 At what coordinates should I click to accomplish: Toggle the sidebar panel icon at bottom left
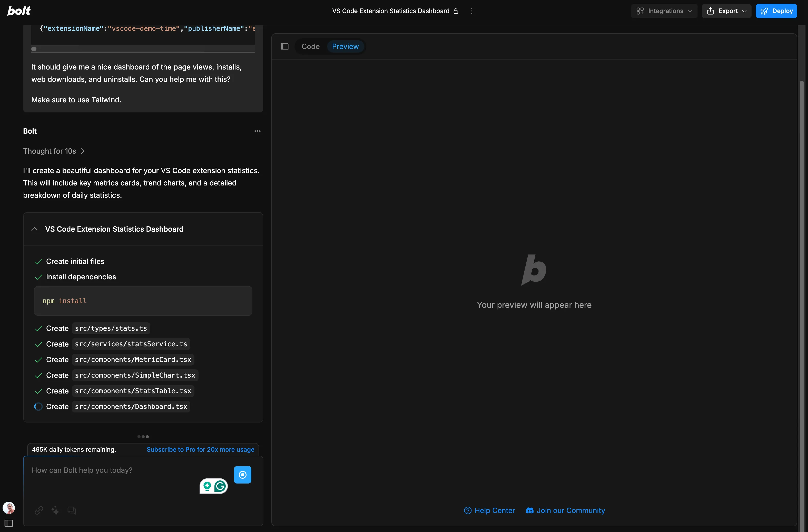(x=9, y=523)
